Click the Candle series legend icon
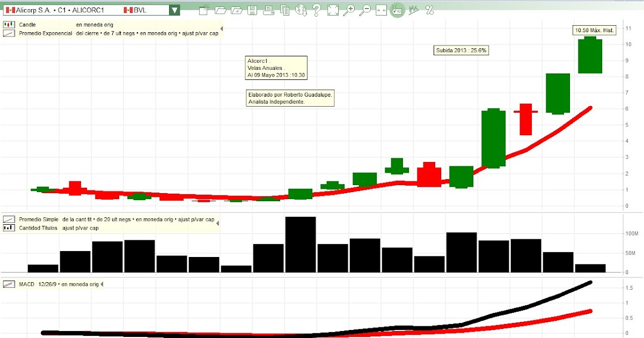This screenshot has height=338, width=644. click(x=9, y=25)
